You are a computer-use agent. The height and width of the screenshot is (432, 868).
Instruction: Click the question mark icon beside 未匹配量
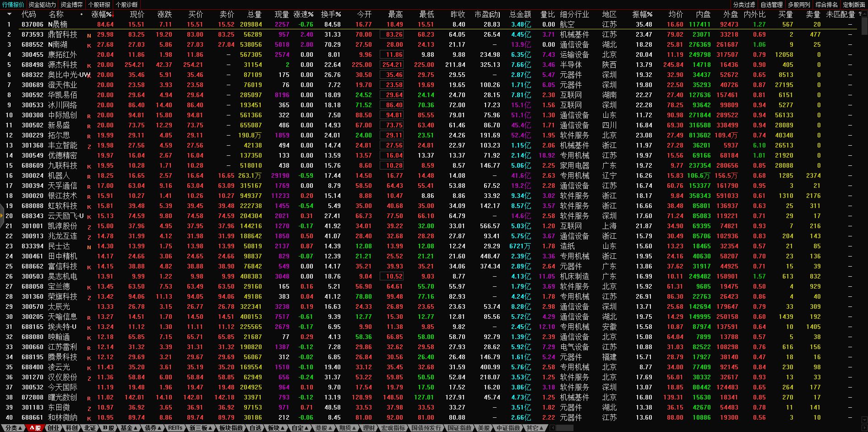click(860, 14)
